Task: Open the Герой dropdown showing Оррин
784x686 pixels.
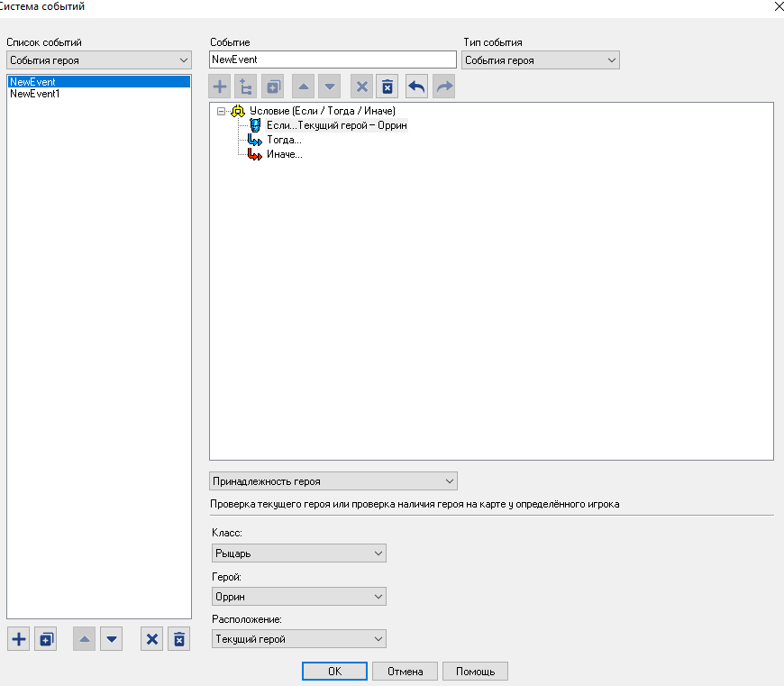Action: (299, 596)
